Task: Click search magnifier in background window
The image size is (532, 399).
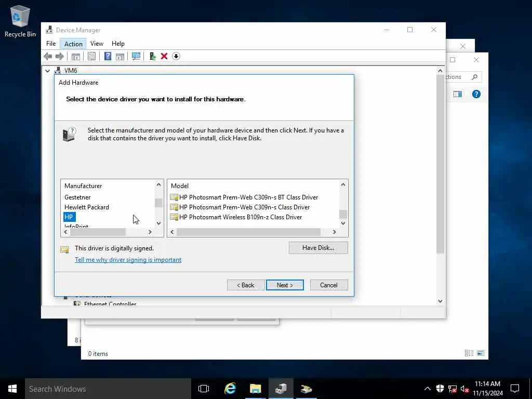Action: click(475, 77)
